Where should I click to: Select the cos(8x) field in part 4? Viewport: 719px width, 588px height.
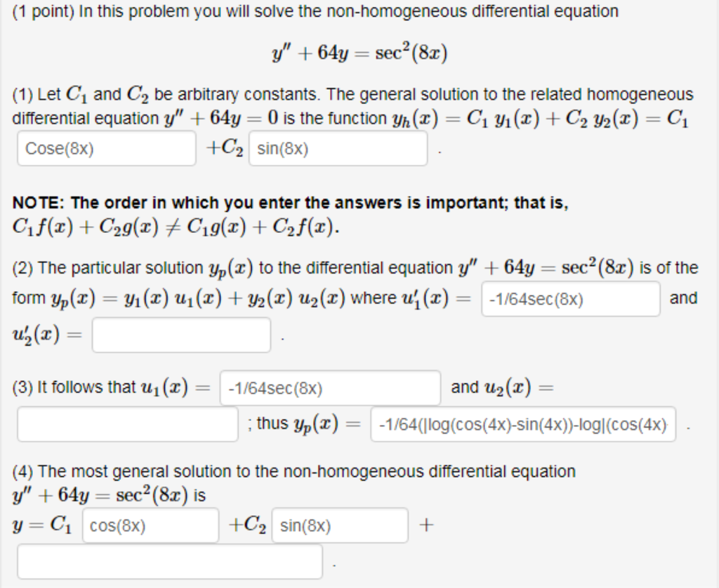pyautogui.click(x=150, y=525)
